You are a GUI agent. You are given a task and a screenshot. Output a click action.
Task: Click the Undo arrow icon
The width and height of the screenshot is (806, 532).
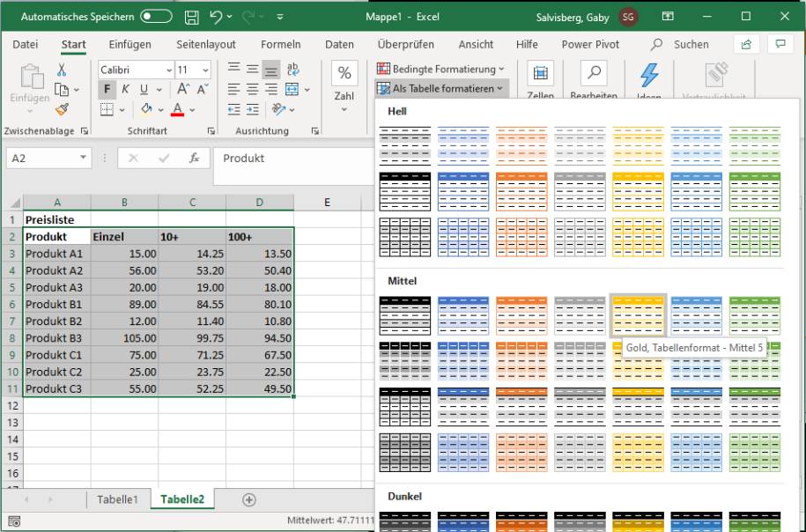tap(215, 17)
